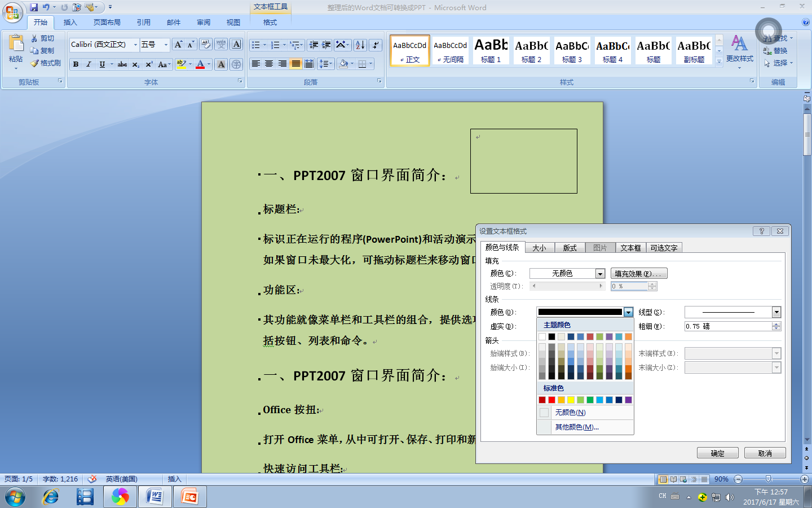Image resolution: width=812 pixels, height=508 pixels.
Task: Switch to 页面布局 ribbon tab
Action: [107, 23]
